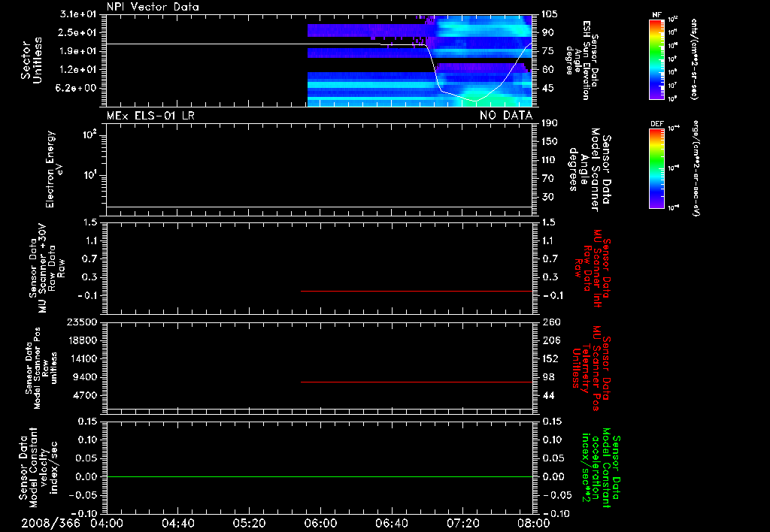
Task: Click the 90 degree elevation tick
Action: pos(547,32)
